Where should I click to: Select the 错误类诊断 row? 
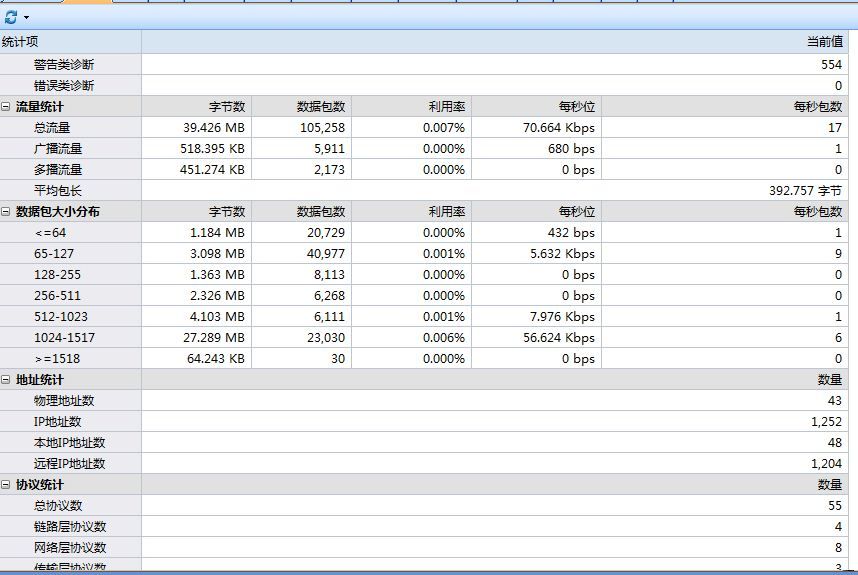[64, 85]
